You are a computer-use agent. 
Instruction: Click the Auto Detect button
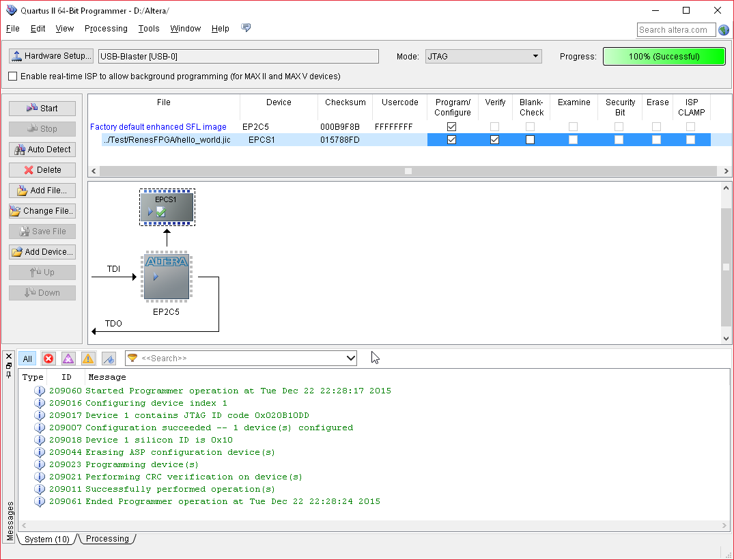click(42, 150)
